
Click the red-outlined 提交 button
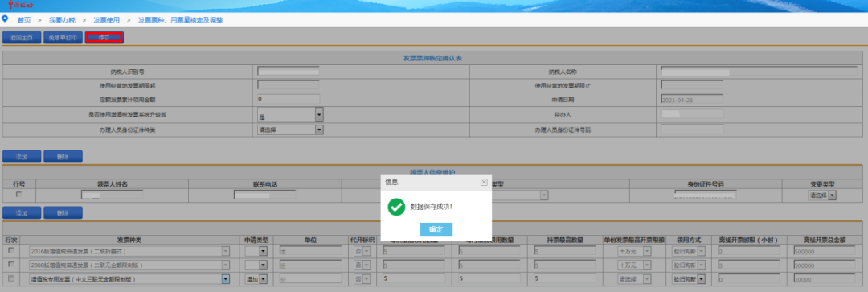(x=104, y=38)
